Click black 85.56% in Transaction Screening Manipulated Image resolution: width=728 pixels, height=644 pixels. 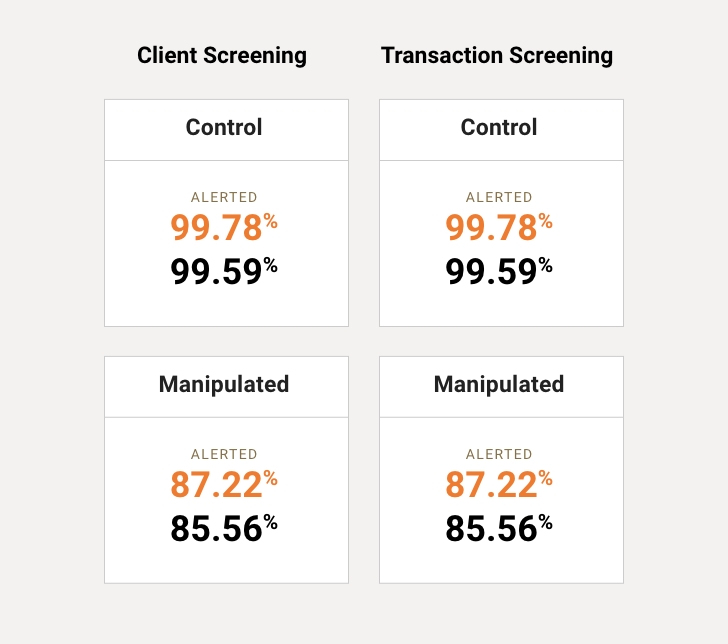pos(499,528)
